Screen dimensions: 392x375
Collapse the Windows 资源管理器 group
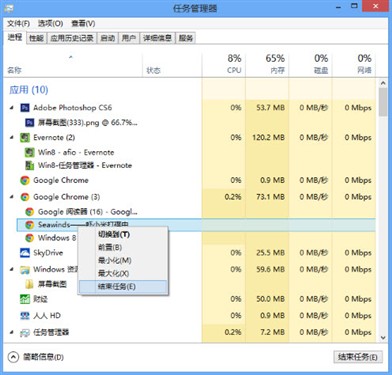[12, 269]
